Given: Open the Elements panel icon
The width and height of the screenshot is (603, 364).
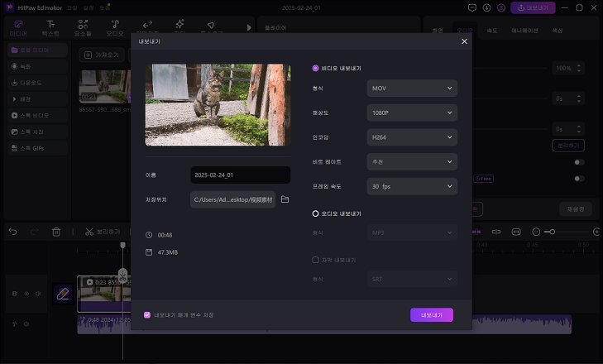Looking at the screenshot, I should pos(83,25).
